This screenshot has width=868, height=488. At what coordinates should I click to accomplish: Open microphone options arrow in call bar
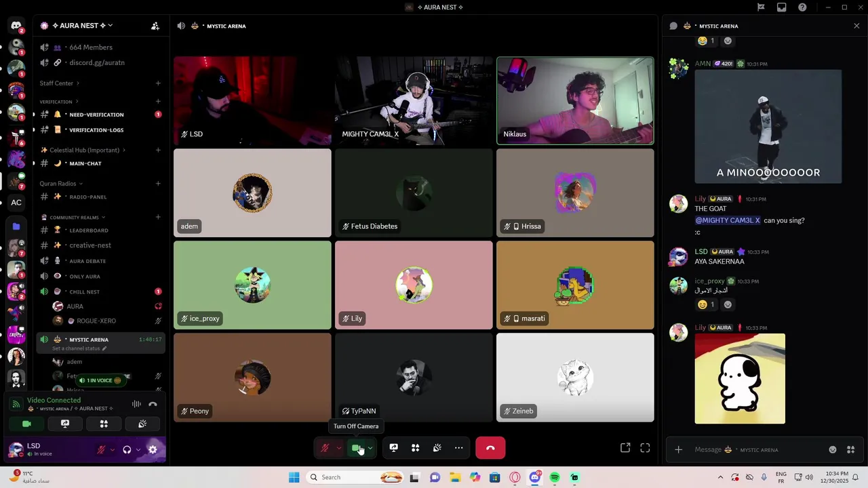[338, 447]
